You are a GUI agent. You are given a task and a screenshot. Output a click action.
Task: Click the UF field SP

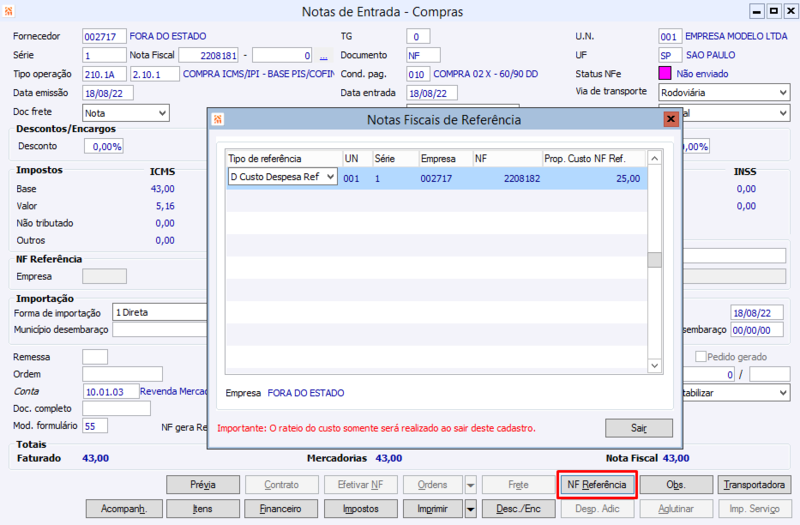coord(670,55)
